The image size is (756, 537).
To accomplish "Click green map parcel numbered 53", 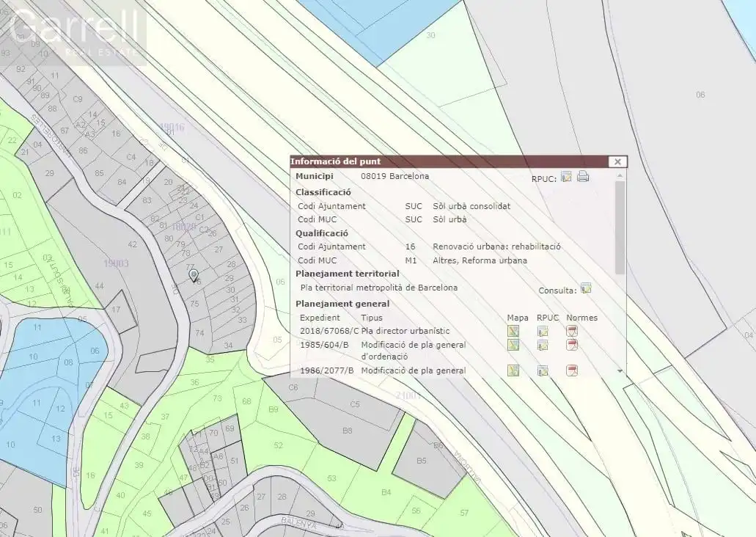I will [331, 478].
